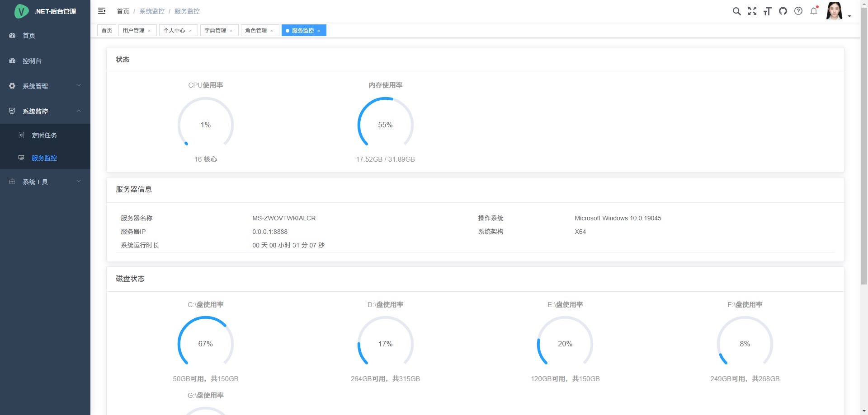The image size is (868, 415).
Task: Click 首页 in the breadcrumb
Action: click(123, 11)
